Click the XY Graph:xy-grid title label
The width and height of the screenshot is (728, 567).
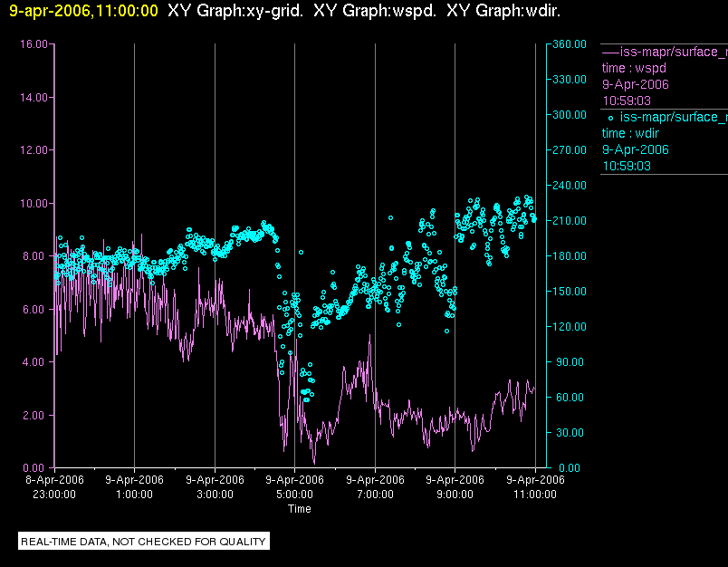[x=235, y=11]
